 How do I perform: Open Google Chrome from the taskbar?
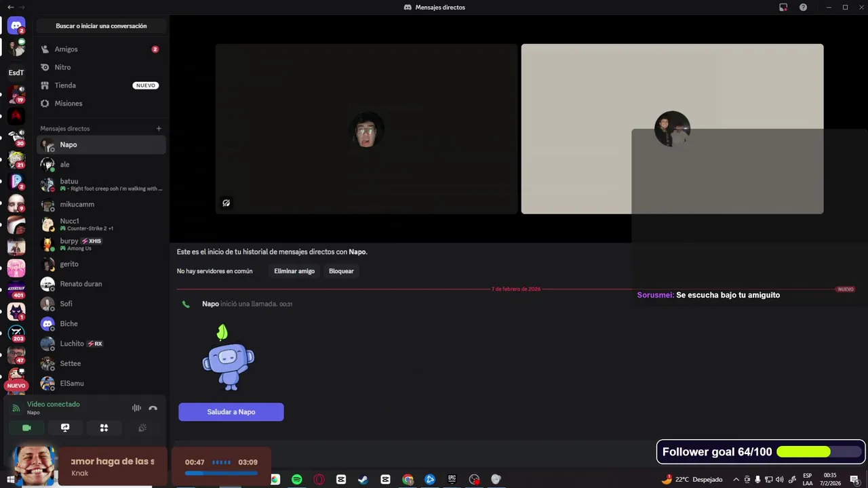click(408, 479)
